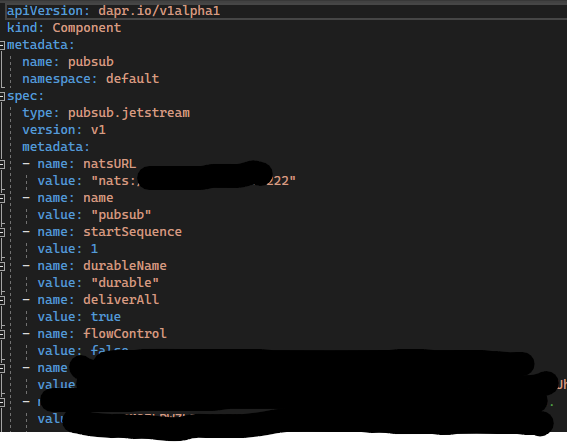Click the kind key
The width and height of the screenshot is (567, 442).
pyautogui.click(x=25, y=28)
